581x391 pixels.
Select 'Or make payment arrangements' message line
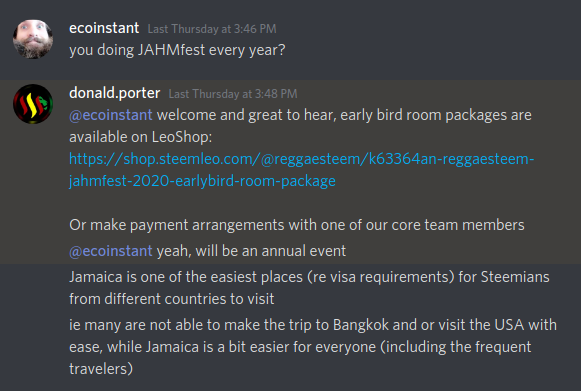point(297,225)
